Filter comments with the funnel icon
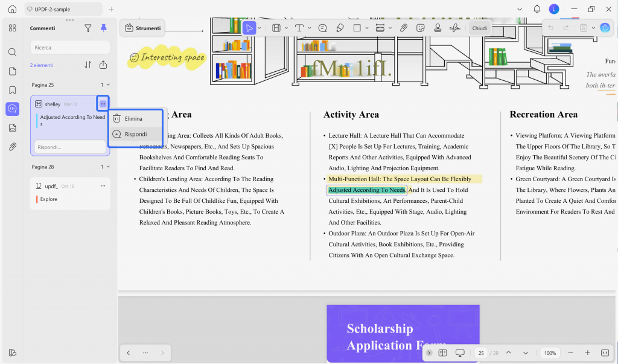This screenshot has width=618, height=364. tap(88, 28)
